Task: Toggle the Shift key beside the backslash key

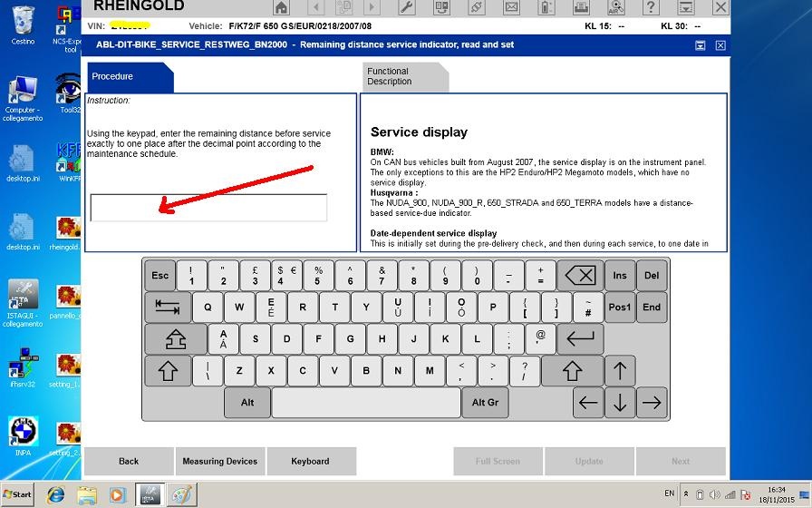Action: [x=168, y=371]
